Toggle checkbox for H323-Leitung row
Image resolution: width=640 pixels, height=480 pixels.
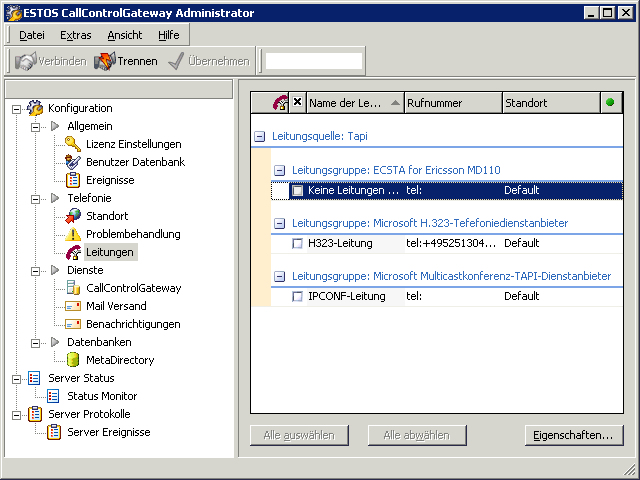298,243
